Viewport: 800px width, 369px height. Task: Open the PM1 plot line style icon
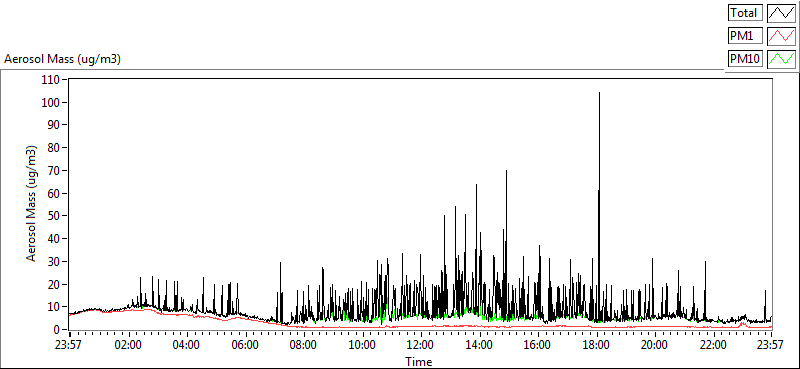click(x=781, y=36)
